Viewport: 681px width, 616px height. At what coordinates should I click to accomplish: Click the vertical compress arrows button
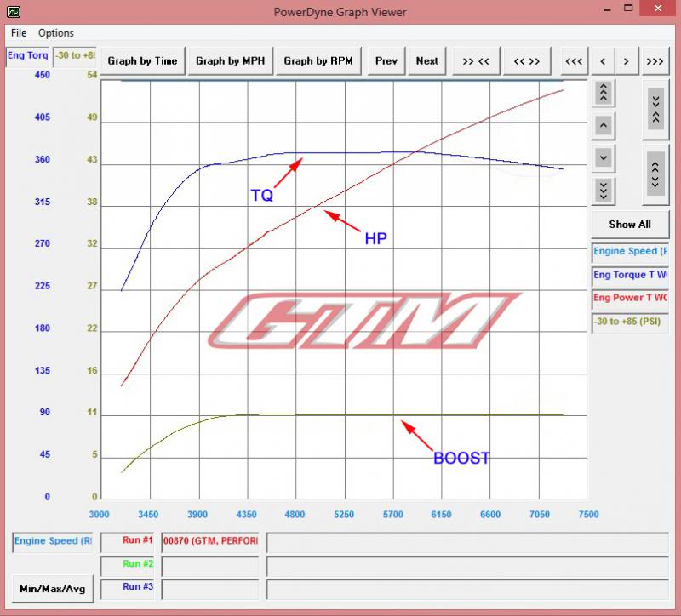[655, 109]
